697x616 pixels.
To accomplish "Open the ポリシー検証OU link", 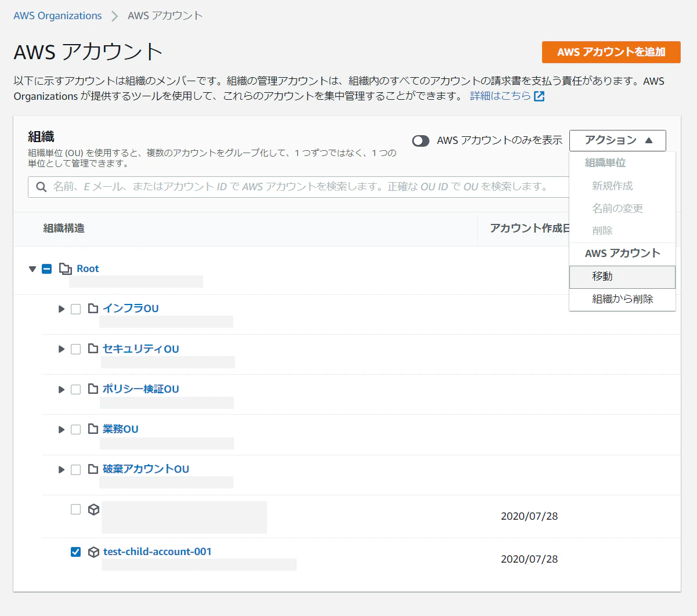I will coord(140,389).
